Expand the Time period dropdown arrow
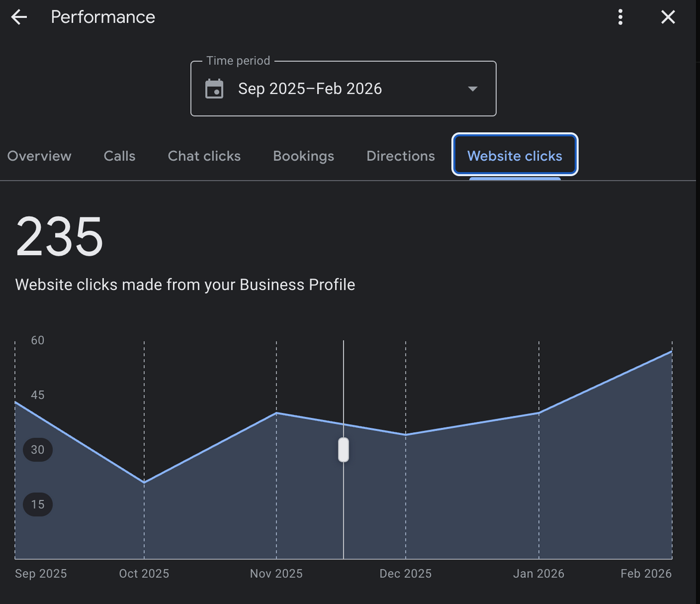Image resolution: width=700 pixels, height=604 pixels. [473, 89]
